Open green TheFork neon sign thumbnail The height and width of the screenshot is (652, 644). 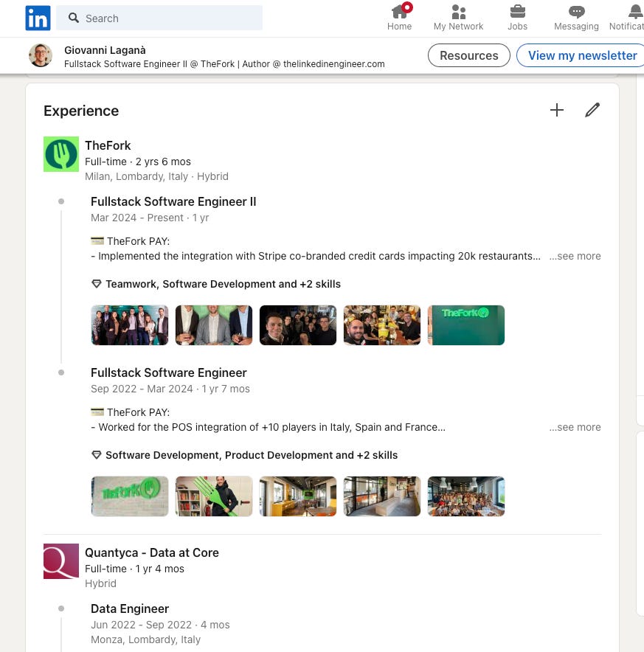pyautogui.click(x=466, y=325)
